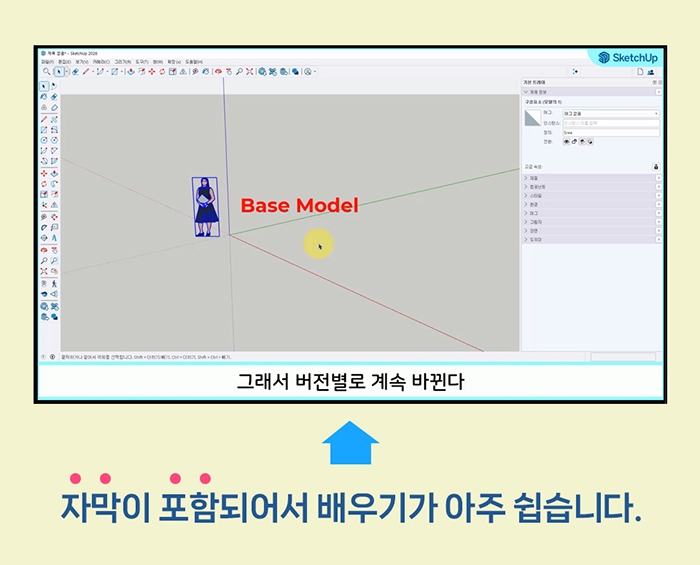Close the 재질 panel with its X
This screenshot has height=565, width=700.
tap(658, 178)
